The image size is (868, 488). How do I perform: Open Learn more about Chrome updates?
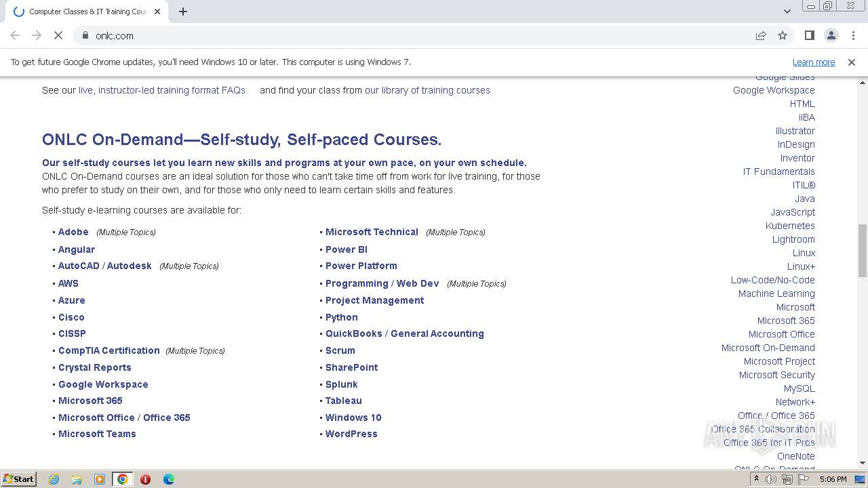tap(814, 62)
